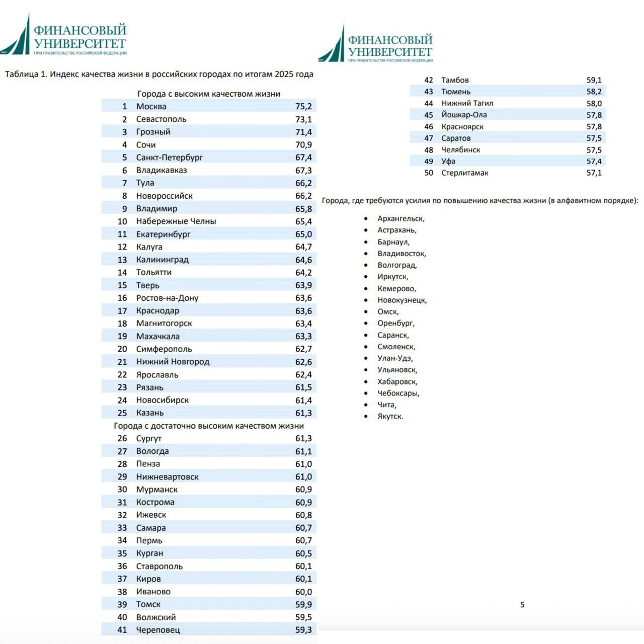Click the Владивосток bullet item

(x=401, y=254)
